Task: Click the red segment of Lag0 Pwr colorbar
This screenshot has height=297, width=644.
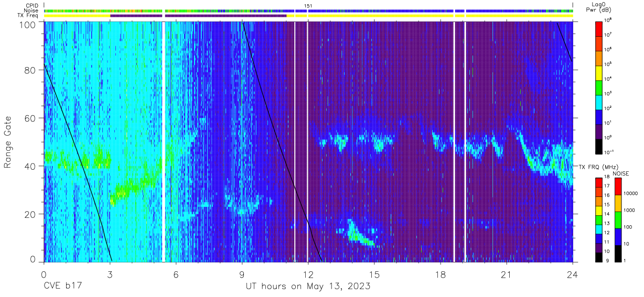Action: point(599,29)
